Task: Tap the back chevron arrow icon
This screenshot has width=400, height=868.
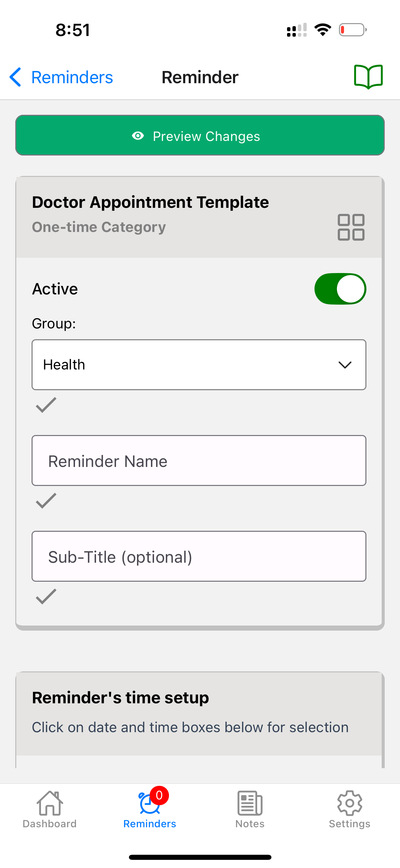Action: pos(16,77)
